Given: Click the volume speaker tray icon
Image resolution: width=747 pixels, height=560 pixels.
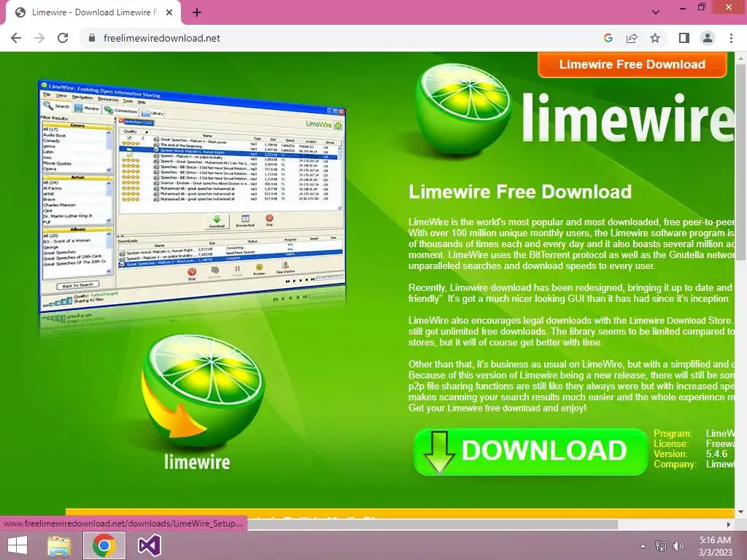Looking at the screenshot, I should [678, 546].
